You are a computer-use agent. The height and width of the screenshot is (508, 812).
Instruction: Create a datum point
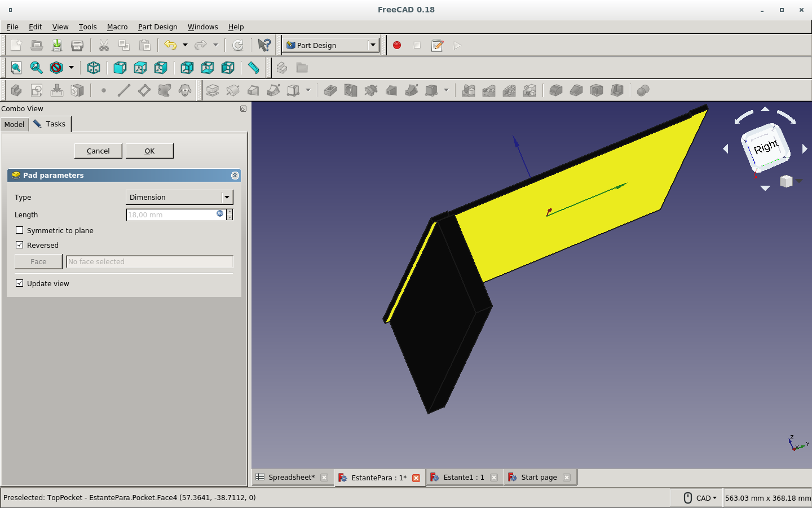(x=104, y=90)
